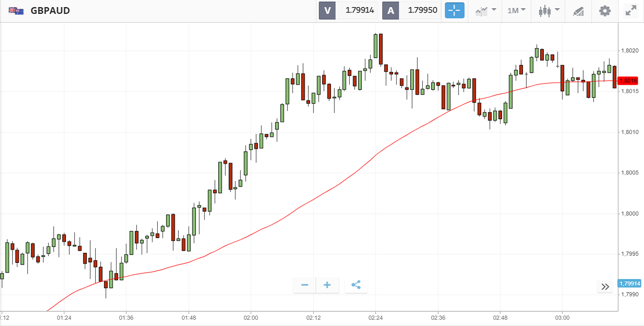This screenshot has width=644, height=326.
Task: Click the blue 1,79914 current price label
Action: click(629, 284)
